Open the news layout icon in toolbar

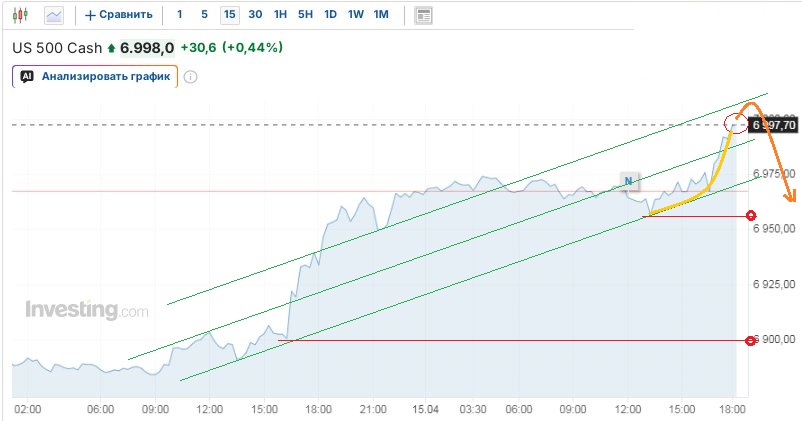tap(424, 15)
